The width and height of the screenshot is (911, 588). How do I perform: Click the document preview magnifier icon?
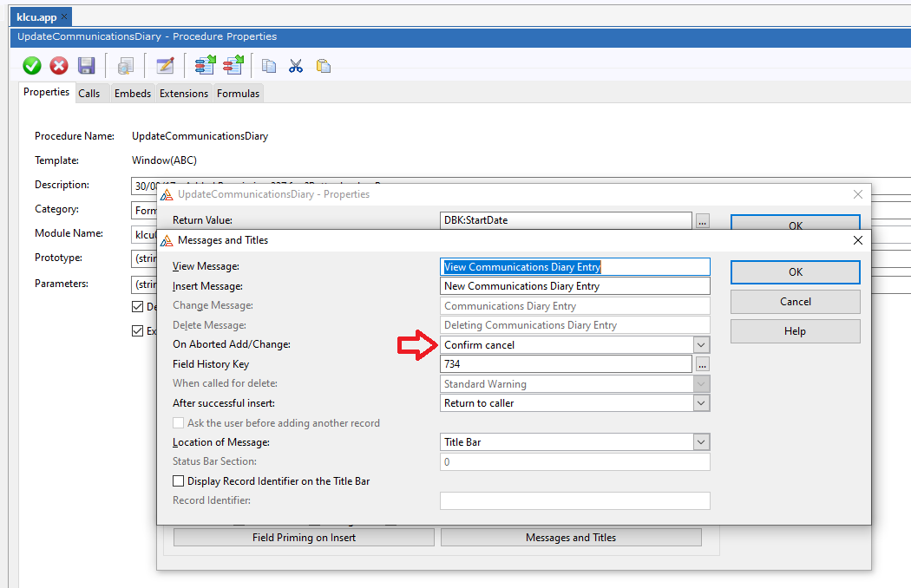pyautogui.click(x=126, y=66)
